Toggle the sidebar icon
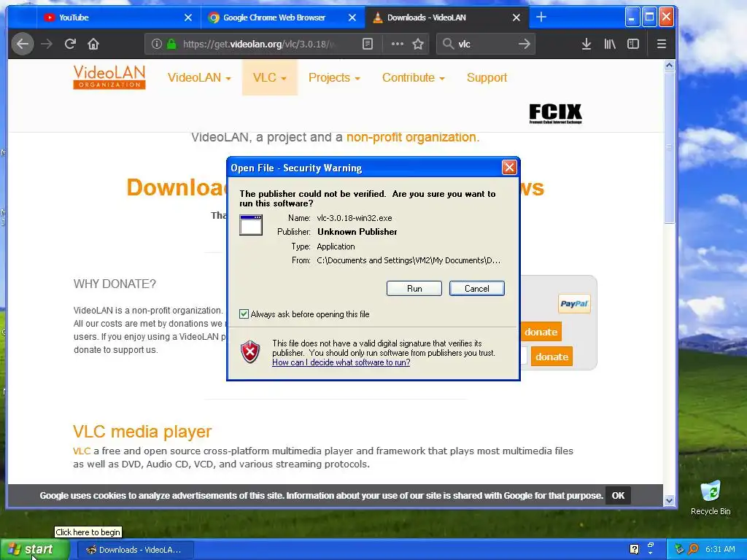Screen dimensions: 747x560 coord(633,44)
